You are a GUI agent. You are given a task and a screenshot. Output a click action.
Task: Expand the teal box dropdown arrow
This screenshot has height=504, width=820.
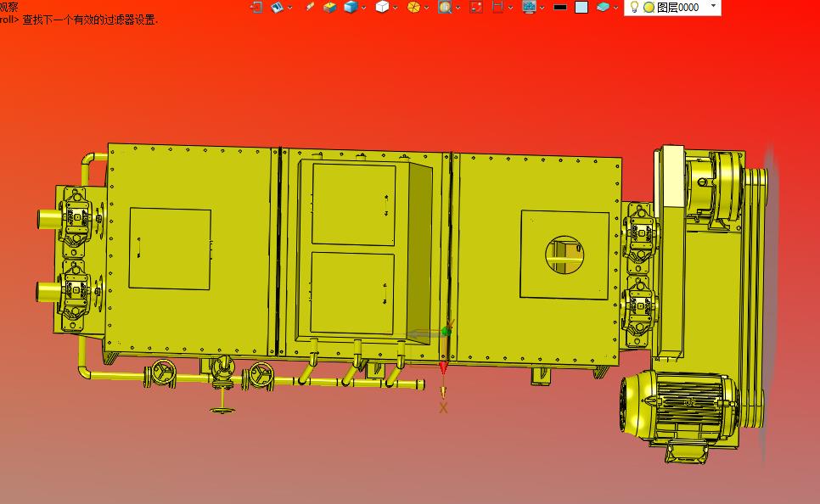pos(615,8)
